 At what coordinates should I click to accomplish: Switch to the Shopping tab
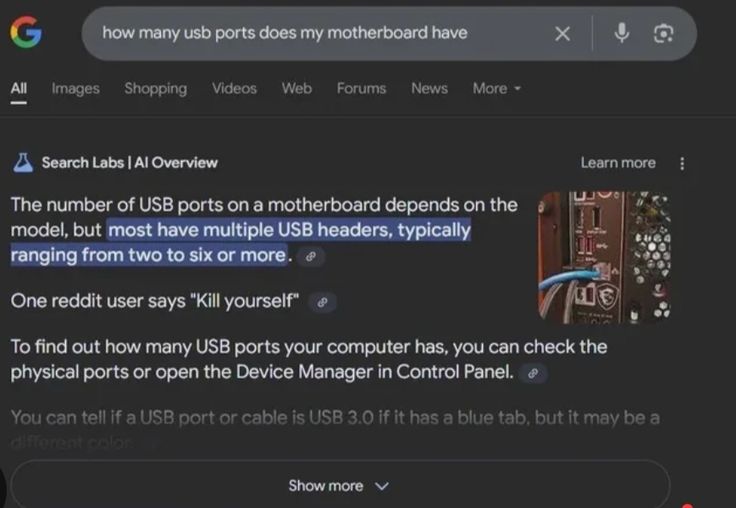click(x=155, y=88)
